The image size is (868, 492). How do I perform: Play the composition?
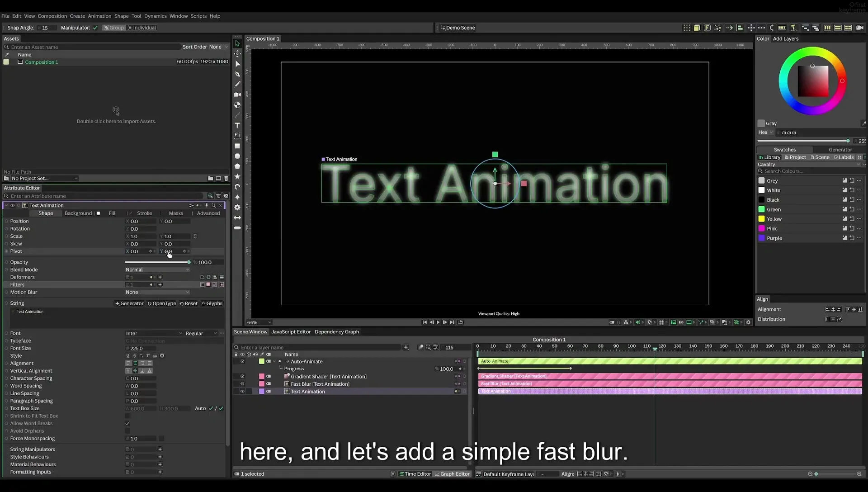438,322
